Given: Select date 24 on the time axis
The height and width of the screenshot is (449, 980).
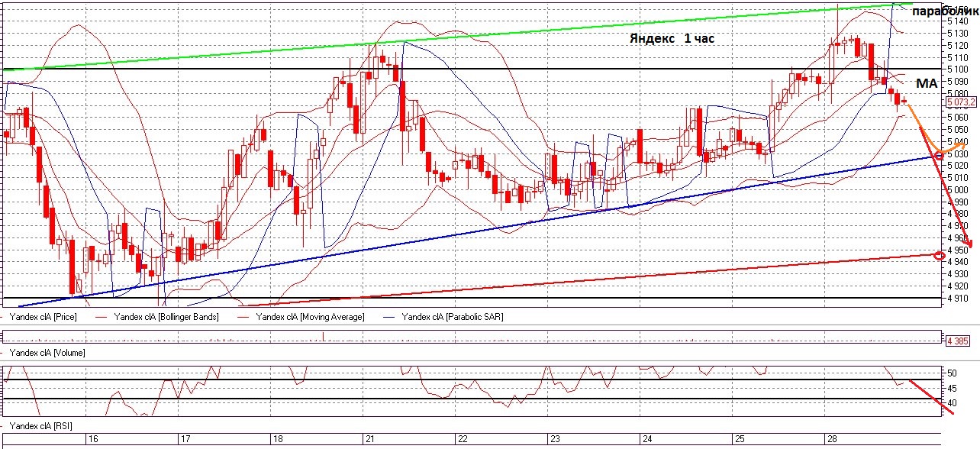Looking at the screenshot, I should tap(646, 440).
